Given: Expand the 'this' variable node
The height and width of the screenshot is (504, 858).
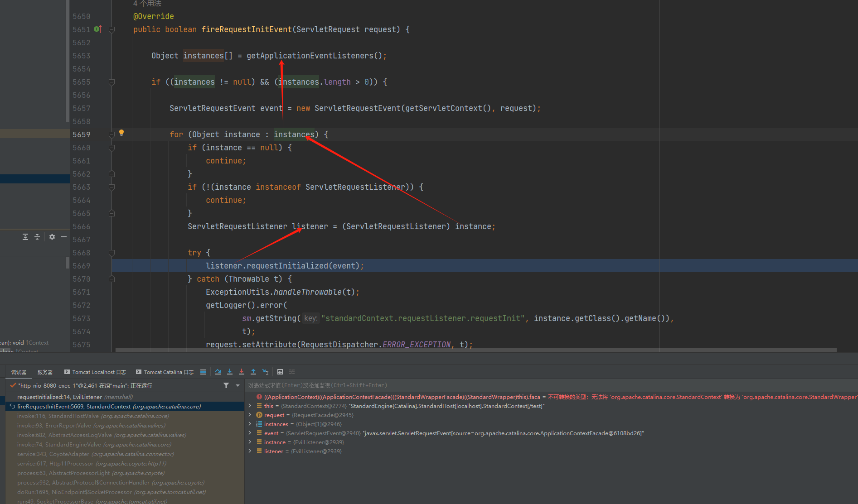Looking at the screenshot, I should (250, 406).
